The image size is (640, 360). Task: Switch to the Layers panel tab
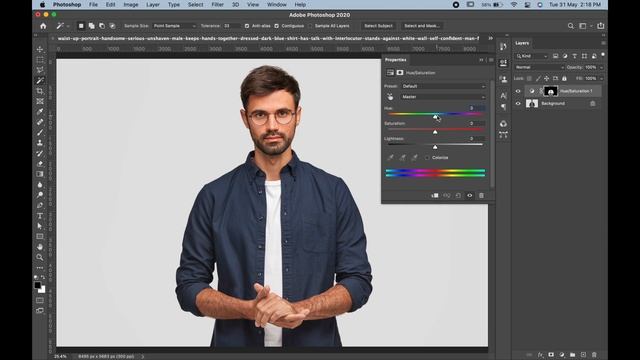pyautogui.click(x=522, y=43)
